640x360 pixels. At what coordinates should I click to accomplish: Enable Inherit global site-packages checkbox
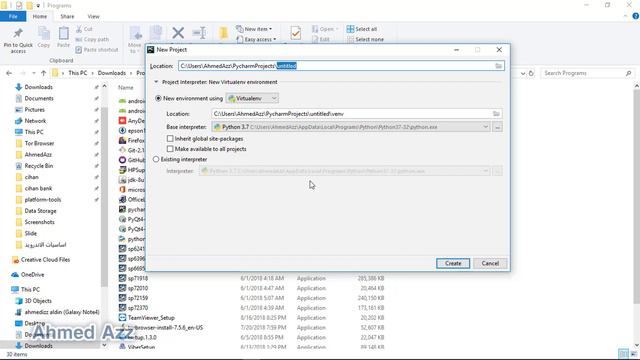point(170,139)
